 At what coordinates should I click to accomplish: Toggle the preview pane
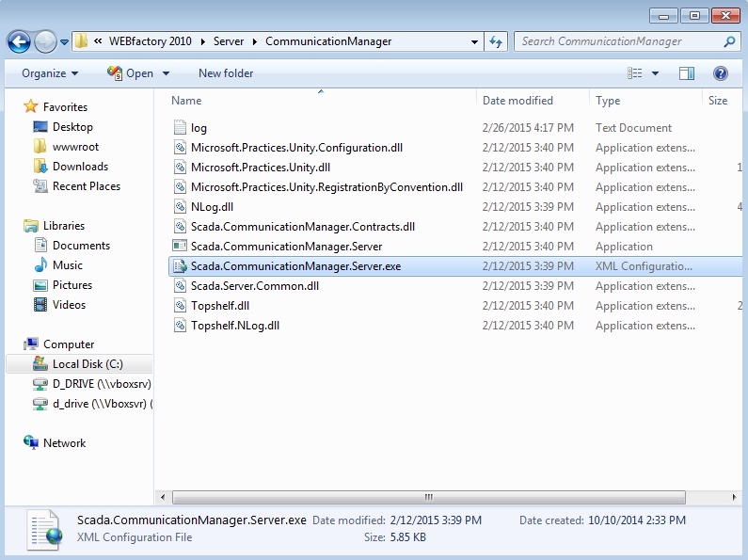click(687, 73)
